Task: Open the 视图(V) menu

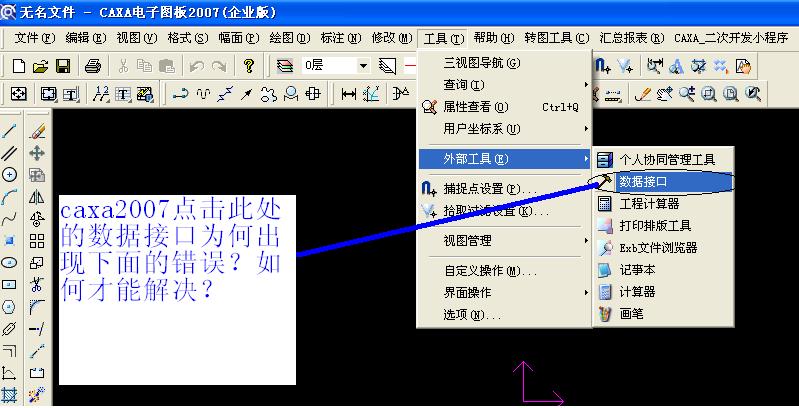Action: (x=137, y=38)
